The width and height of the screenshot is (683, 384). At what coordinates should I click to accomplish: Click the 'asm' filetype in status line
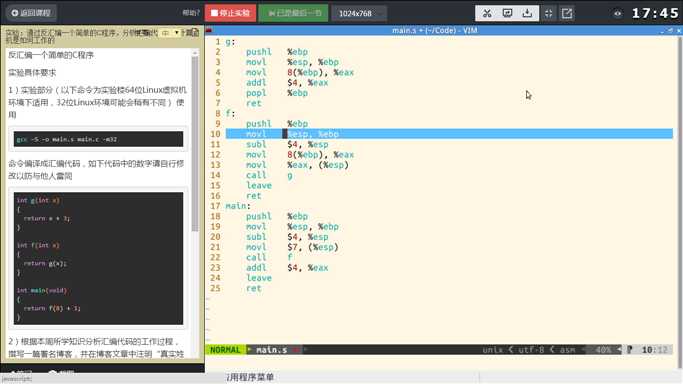567,350
